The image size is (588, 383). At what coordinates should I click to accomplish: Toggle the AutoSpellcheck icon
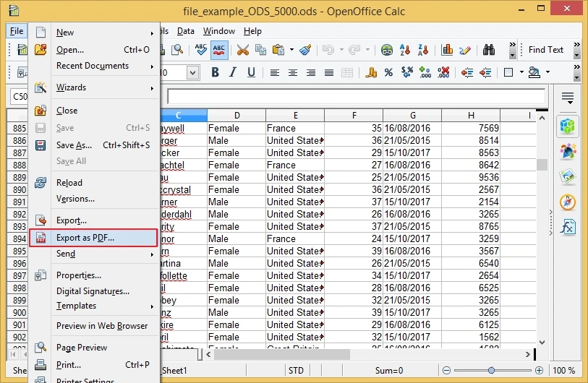(219, 49)
